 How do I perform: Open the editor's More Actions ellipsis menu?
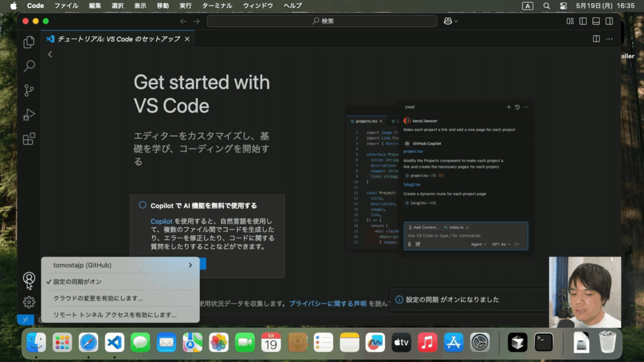coord(609,39)
